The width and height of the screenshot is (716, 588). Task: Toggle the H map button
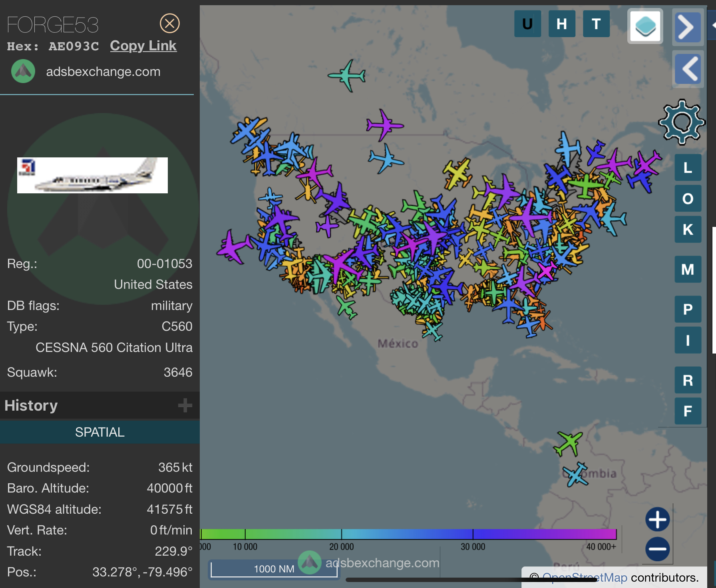click(562, 24)
